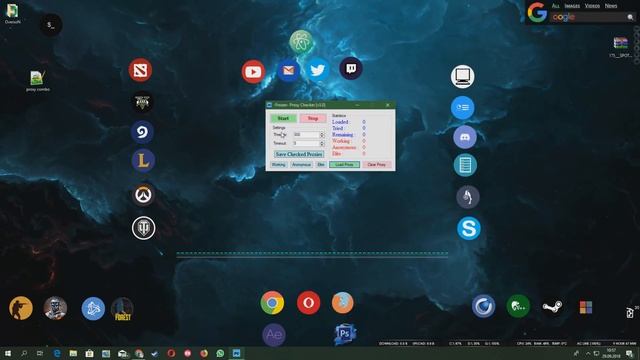Open the Windows Start menu
Screen dimensions: 640x360
tap(7, 353)
